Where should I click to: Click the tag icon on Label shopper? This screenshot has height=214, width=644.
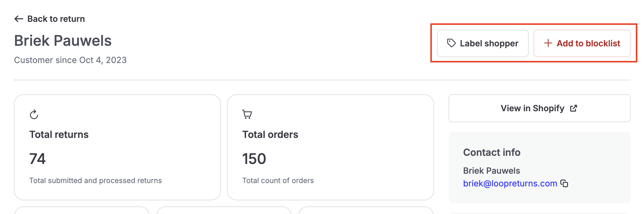point(451,43)
